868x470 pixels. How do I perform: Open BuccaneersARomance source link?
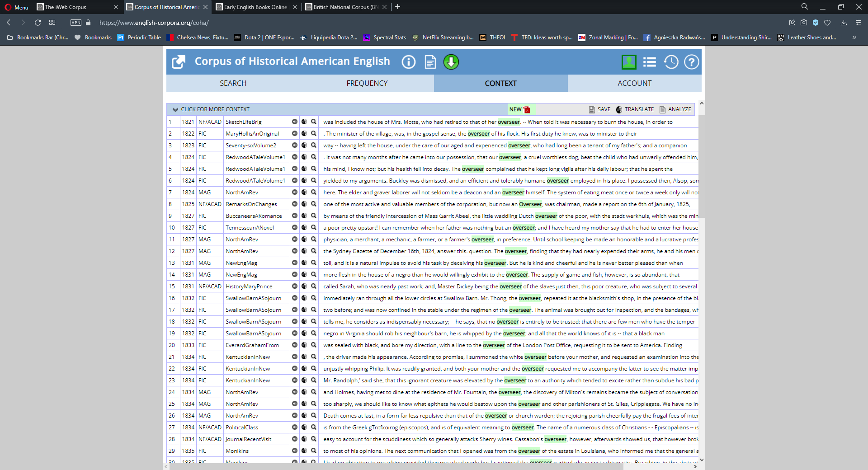[x=254, y=216]
